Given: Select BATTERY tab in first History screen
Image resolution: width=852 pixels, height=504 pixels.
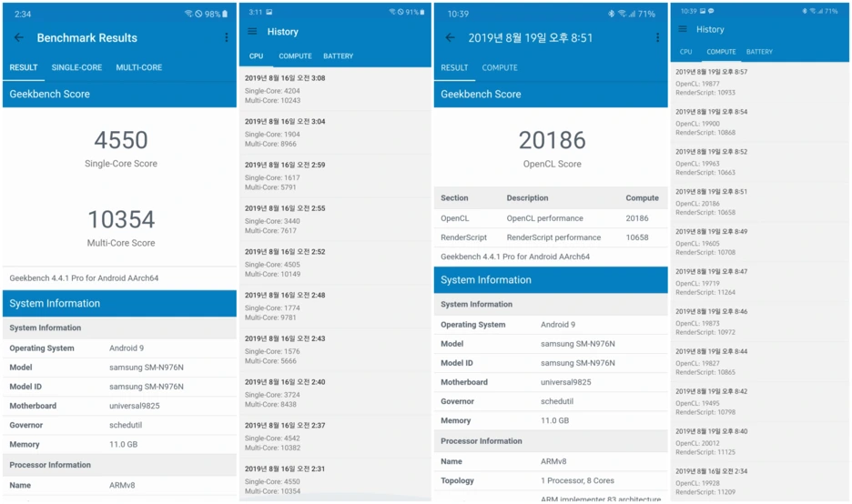Looking at the screenshot, I should click(x=338, y=55).
